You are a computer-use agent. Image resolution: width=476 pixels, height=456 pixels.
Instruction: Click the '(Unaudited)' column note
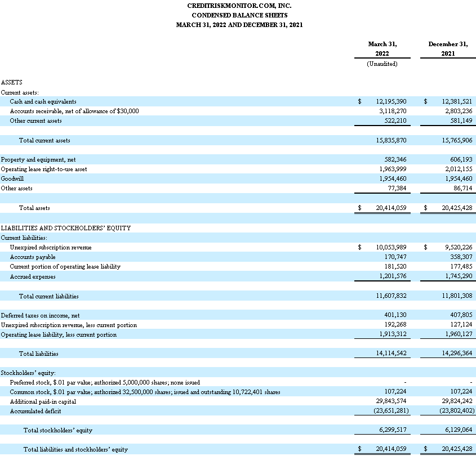382,64
